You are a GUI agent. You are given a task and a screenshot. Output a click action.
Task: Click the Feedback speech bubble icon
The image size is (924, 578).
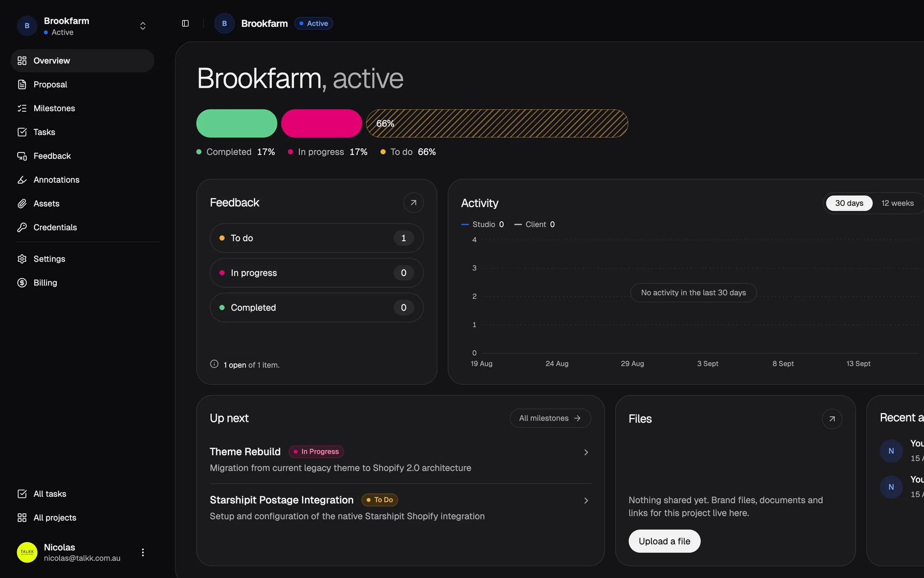(x=22, y=156)
